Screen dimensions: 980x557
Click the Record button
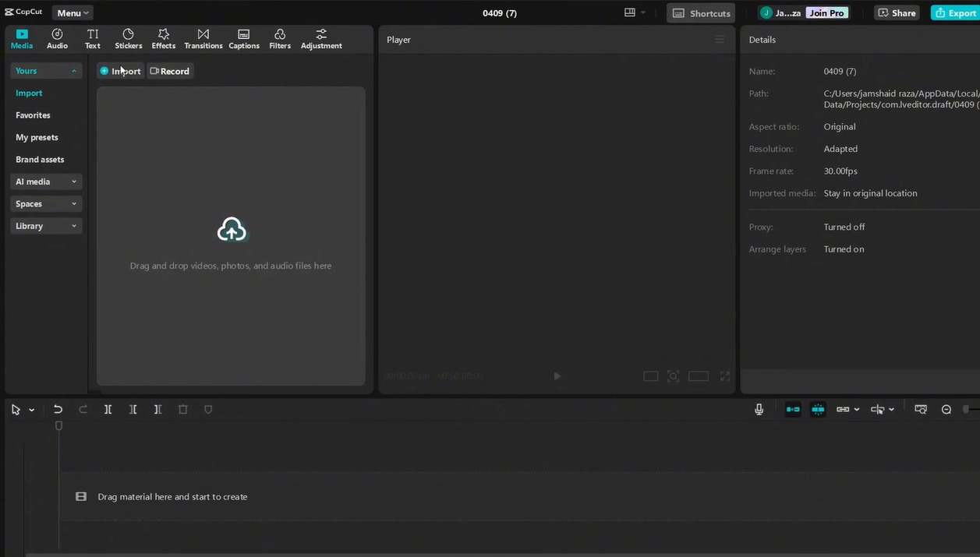click(170, 71)
